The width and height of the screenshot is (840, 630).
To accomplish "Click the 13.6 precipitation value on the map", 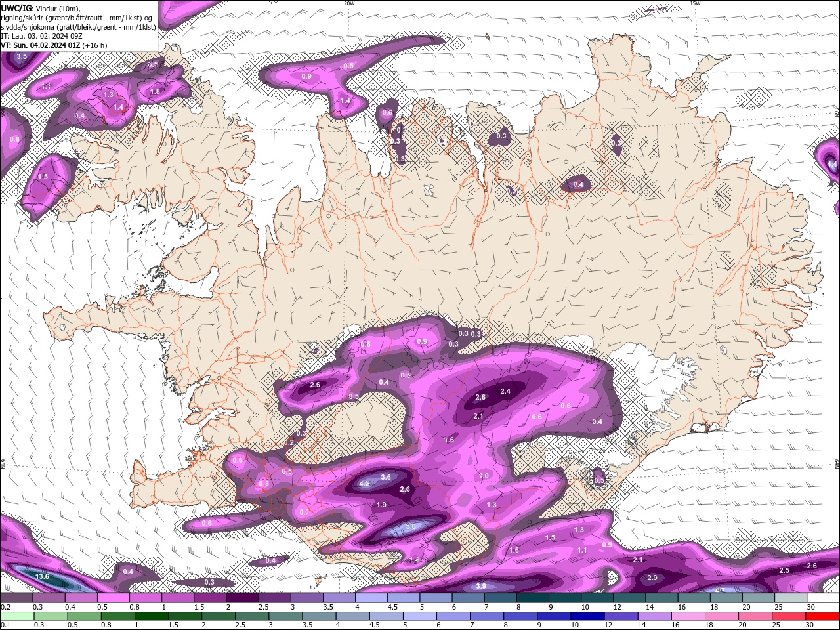I will tap(42, 576).
